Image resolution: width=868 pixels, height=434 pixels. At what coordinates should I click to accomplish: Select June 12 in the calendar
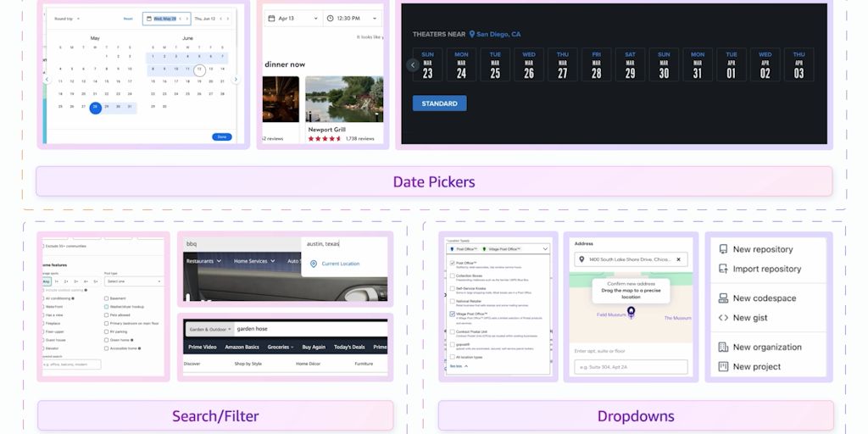[199, 69]
